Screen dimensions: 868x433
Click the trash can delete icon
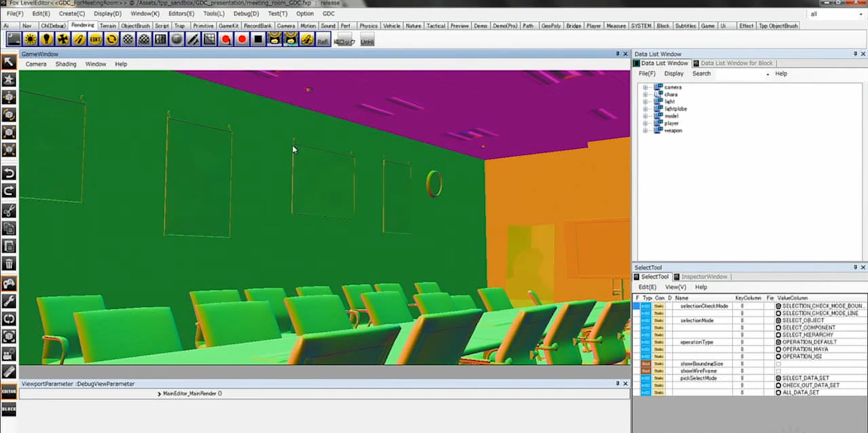[x=9, y=264]
